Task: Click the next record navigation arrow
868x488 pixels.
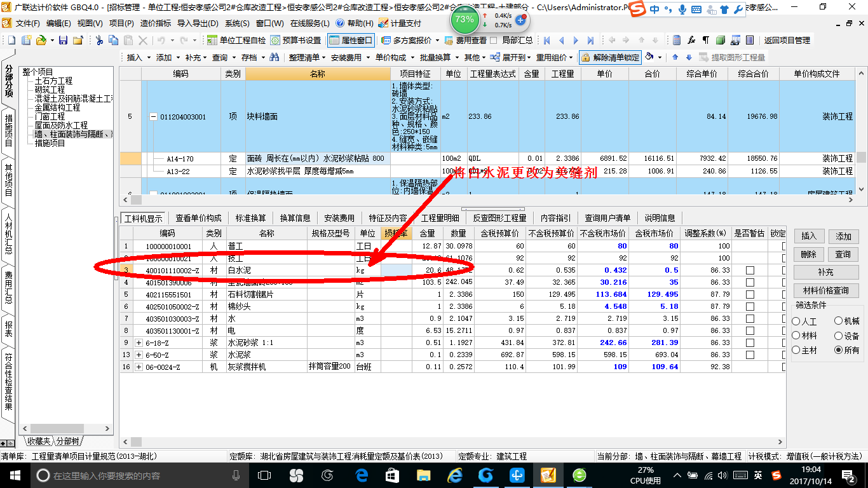Action: [x=576, y=40]
